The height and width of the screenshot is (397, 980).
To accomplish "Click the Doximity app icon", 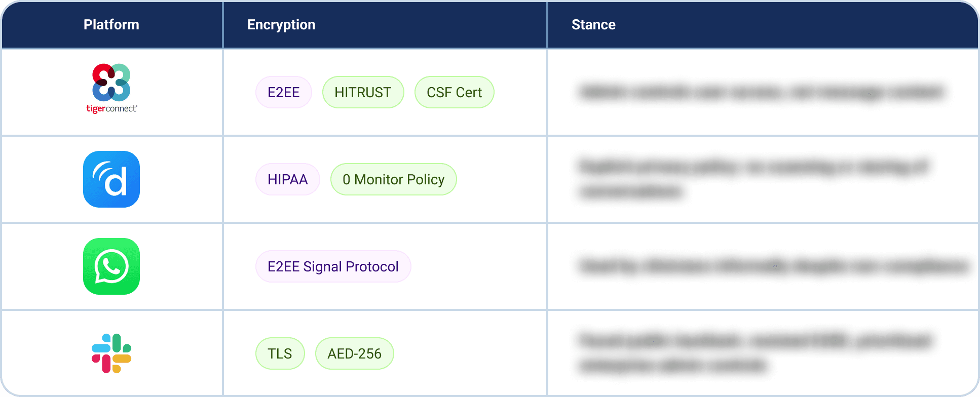I will pyautogui.click(x=111, y=179).
